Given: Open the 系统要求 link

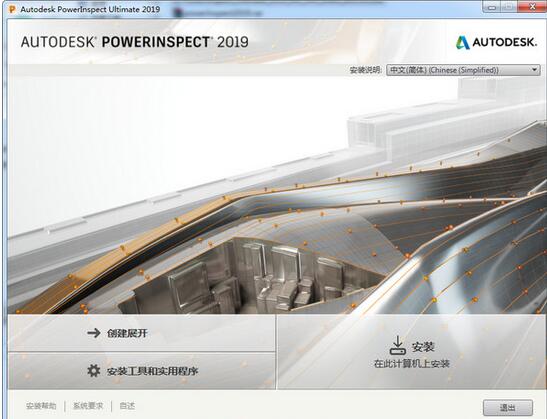Looking at the screenshot, I should pos(88,406).
